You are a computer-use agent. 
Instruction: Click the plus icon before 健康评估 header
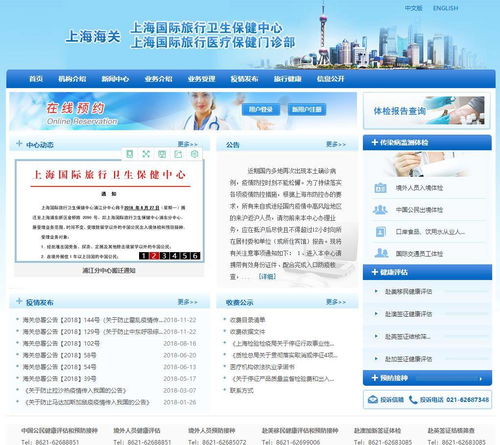(375, 272)
